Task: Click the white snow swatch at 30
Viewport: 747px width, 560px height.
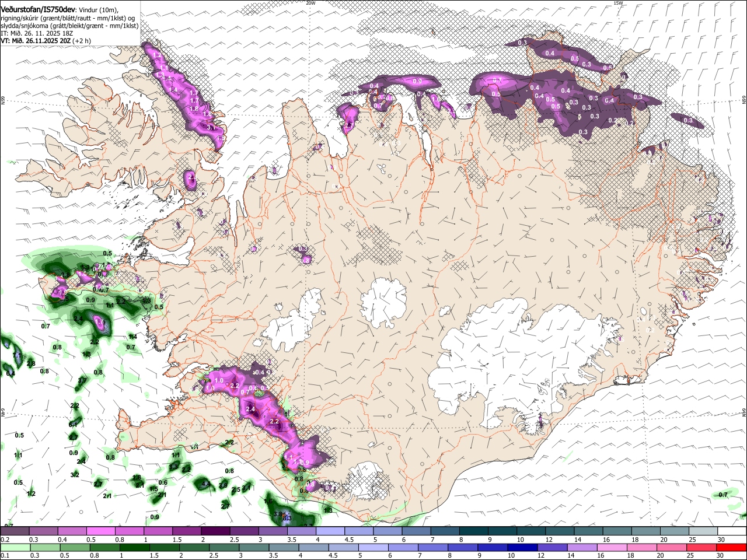Action: click(731, 531)
